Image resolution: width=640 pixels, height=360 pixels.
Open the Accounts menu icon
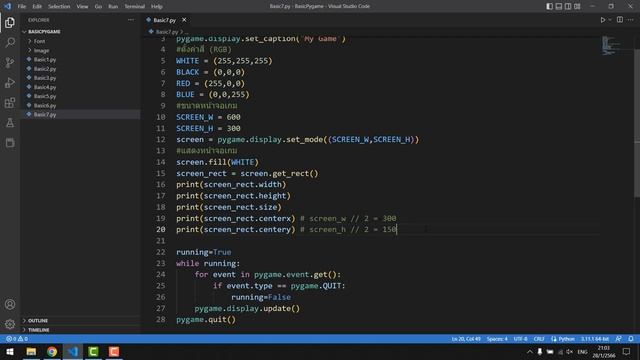[10, 304]
